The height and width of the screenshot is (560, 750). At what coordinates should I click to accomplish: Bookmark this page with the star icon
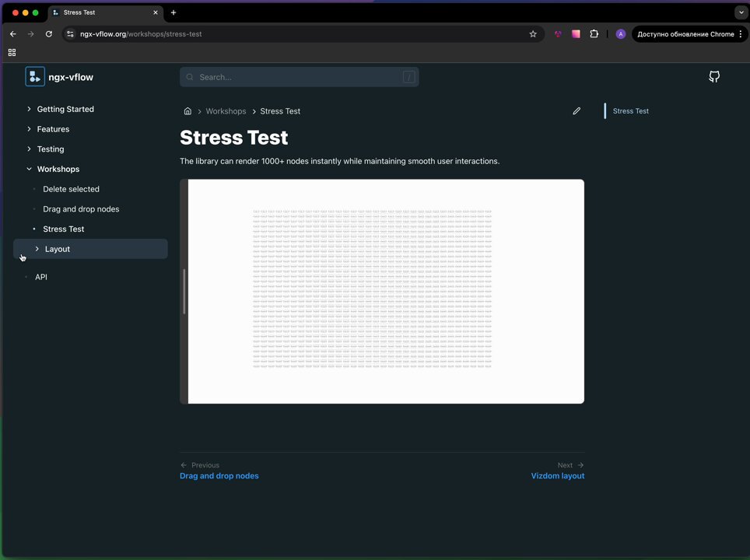533,34
